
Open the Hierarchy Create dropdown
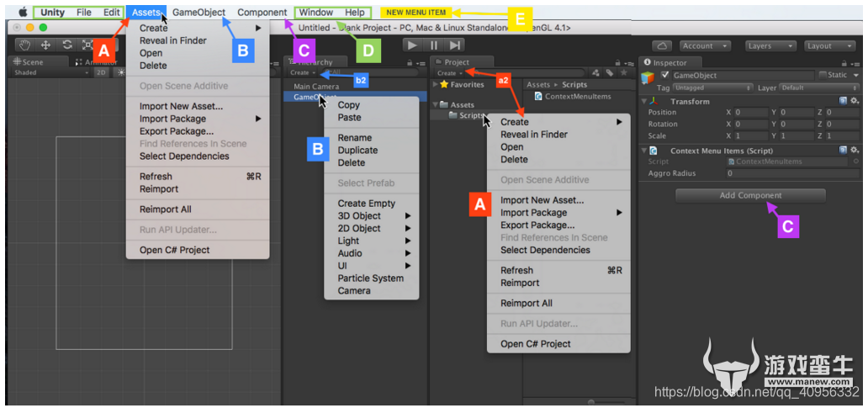303,72
